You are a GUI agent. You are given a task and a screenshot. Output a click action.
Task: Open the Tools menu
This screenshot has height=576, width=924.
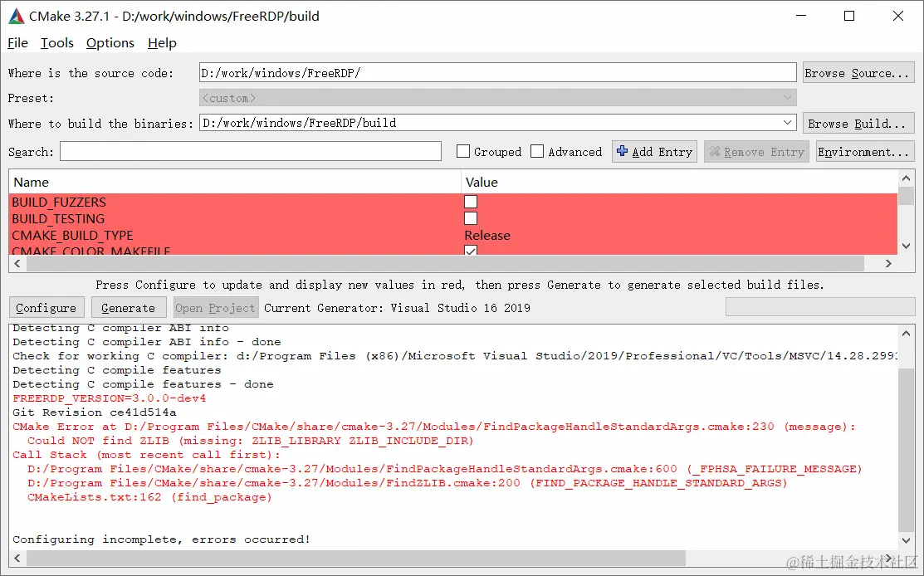(56, 43)
